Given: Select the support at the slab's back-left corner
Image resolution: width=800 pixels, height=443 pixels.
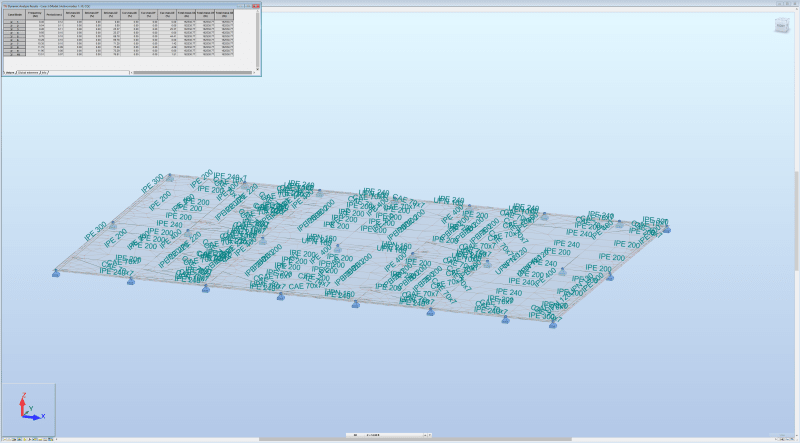Looking at the screenshot, I should [x=170, y=178].
